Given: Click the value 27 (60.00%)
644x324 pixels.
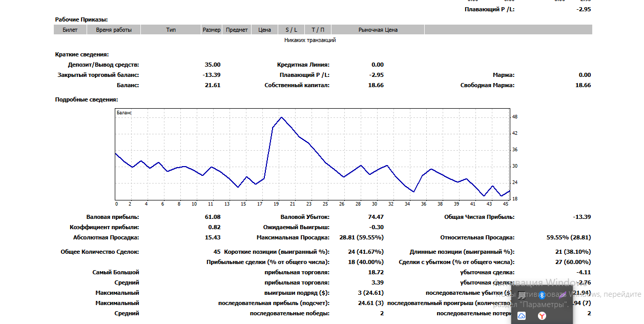Looking at the screenshot, I should point(573,262).
